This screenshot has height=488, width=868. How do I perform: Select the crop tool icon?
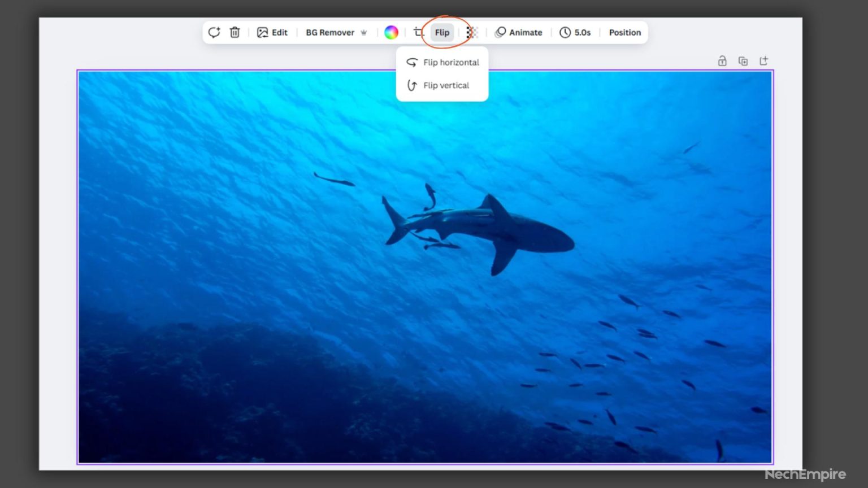point(418,32)
